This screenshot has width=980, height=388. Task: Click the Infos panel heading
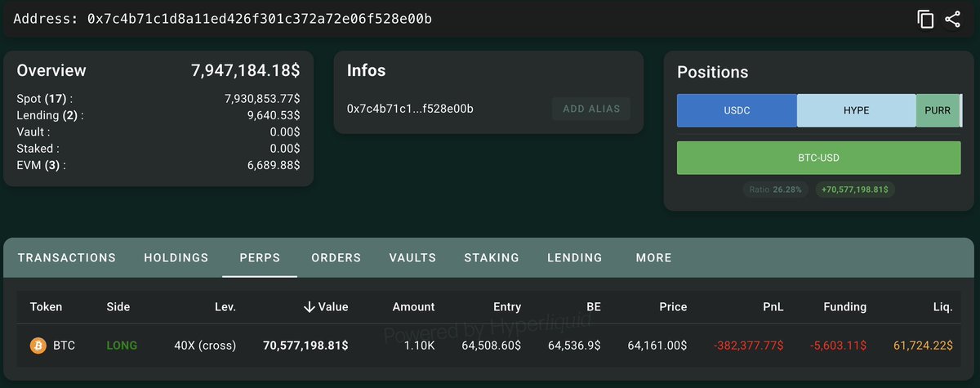366,71
